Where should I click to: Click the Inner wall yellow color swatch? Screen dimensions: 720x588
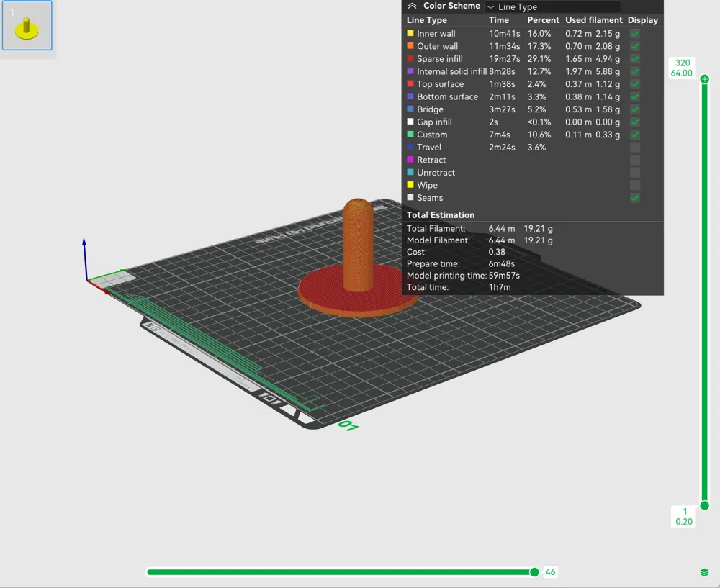pos(410,33)
